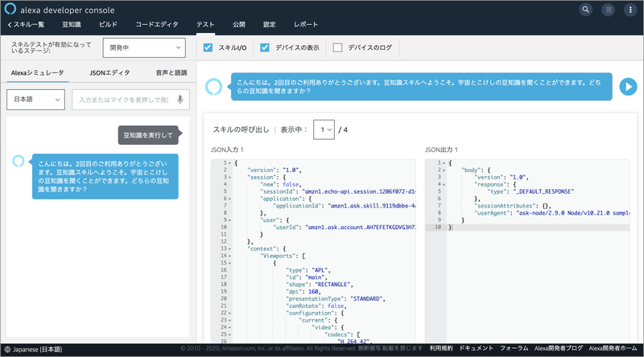
Task: Click the "userAgent" line in JSON output
Action: (x=551, y=213)
